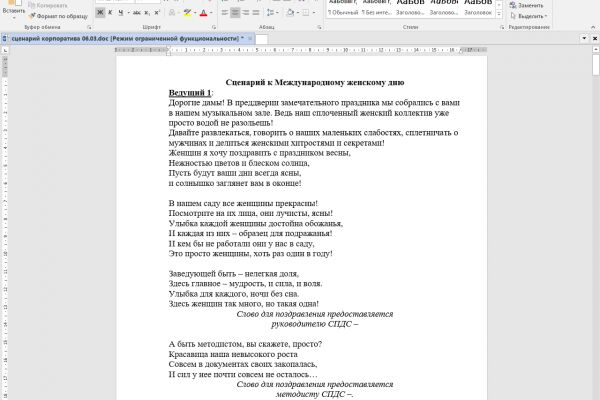Apply yellow text highlight color
600x400 pixels.
click(187, 13)
